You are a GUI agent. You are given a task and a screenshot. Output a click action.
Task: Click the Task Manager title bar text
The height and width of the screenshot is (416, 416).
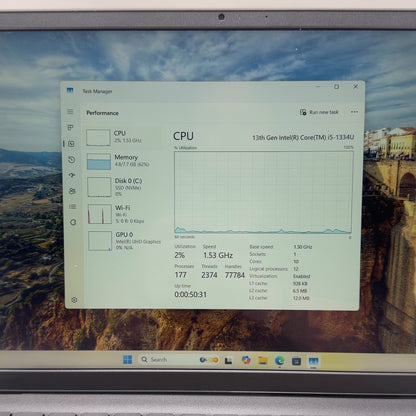pyautogui.click(x=97, y=91)
